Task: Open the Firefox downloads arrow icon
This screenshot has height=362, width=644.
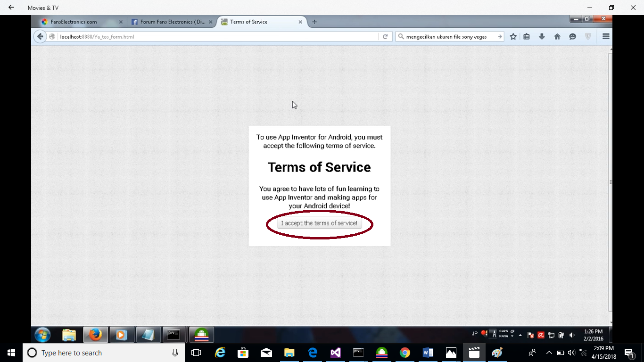Action: (x=541, y=36)
